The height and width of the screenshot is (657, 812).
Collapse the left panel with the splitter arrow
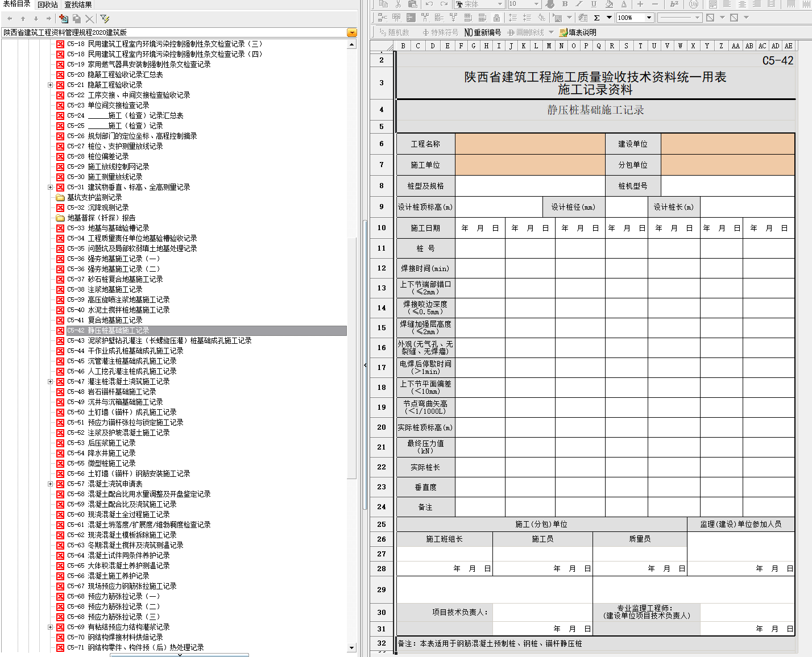pos(365,365)
